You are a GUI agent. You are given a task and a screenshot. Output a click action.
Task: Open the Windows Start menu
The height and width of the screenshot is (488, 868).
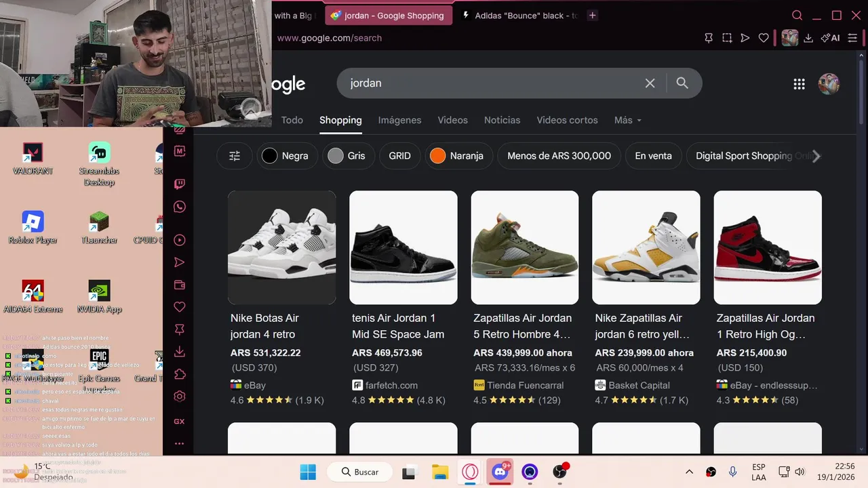[x=308, y=472]
